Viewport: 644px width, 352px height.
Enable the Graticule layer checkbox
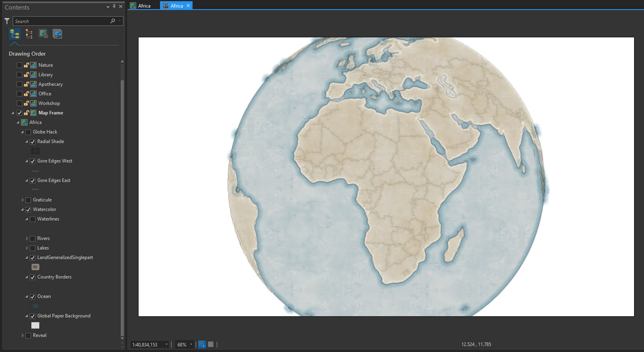click(x=28, y=200)
